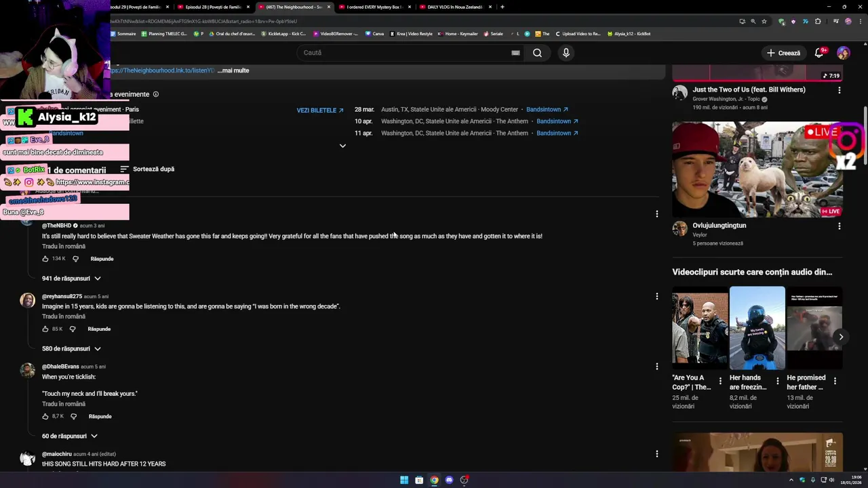Open Canva bookmark
The width and height of the screenshot is (868, 488).
(374, 34)
